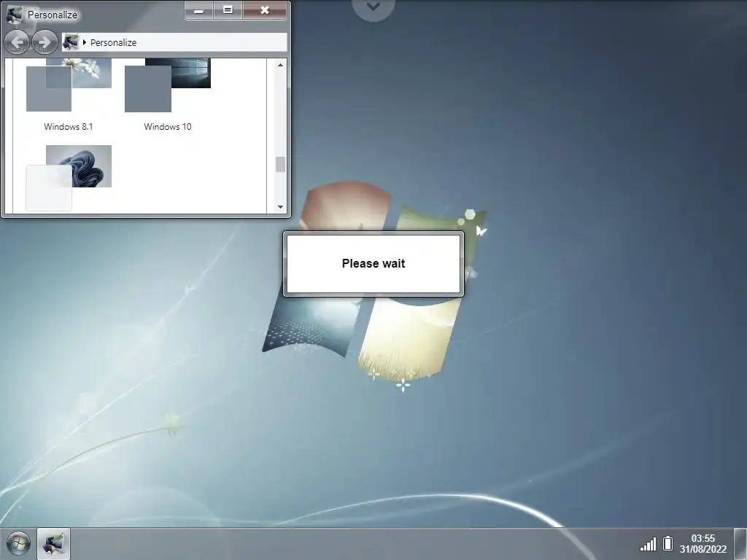Viewport: 747px width, 560px height.
Task: Open the Start menu orb
Action: pyautogui.click(x=18, y=543)
